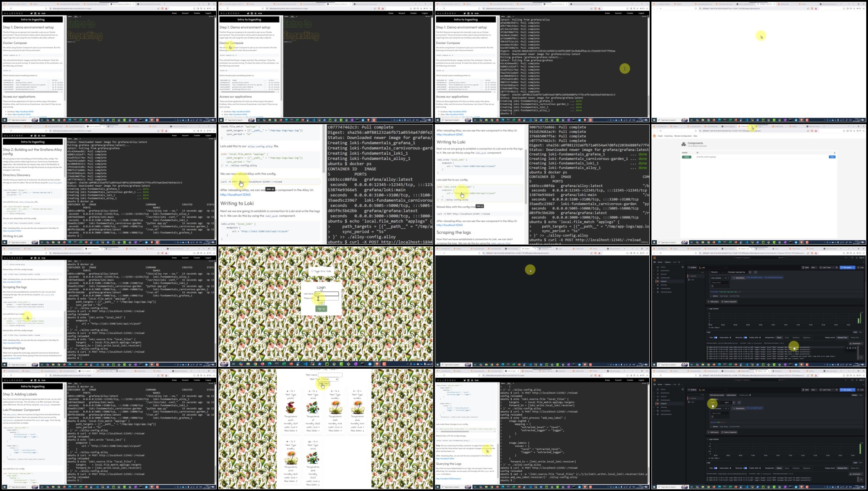Select Numbers deduplication in Grafana filename-query frame
868x491 pixels.
tap(796, 338)
